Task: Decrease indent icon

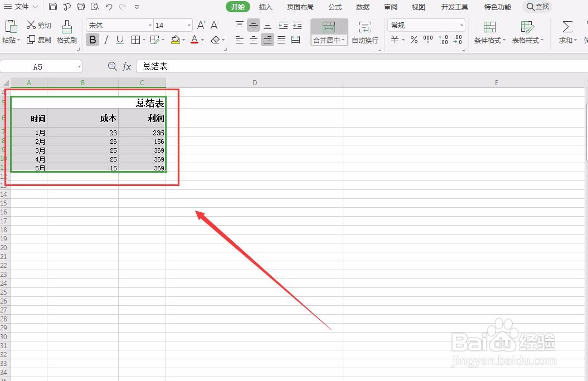Action: 283,26
